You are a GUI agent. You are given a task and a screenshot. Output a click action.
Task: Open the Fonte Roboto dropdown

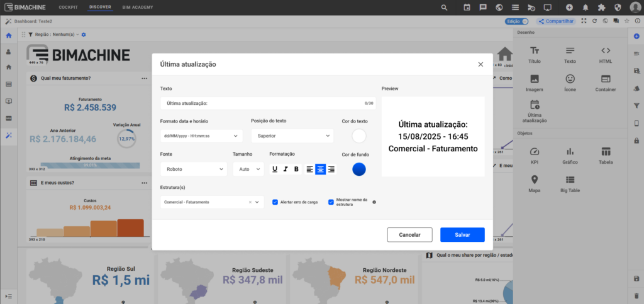tap(194, 169)
